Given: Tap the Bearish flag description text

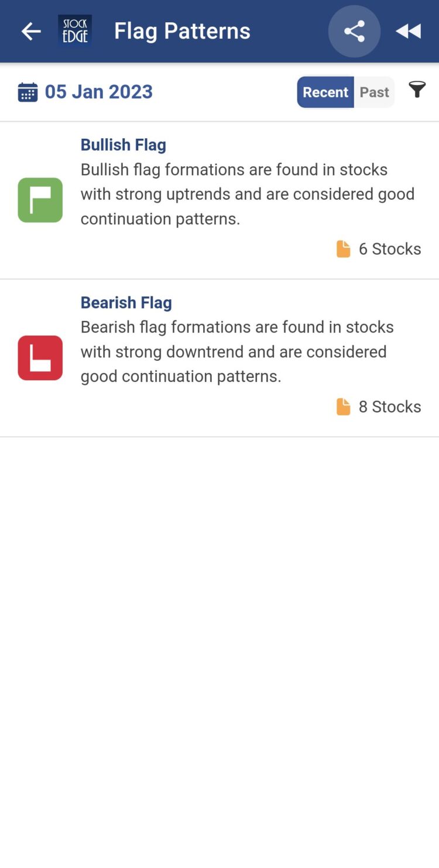Looking at the screenshot, I should point(237,351).
